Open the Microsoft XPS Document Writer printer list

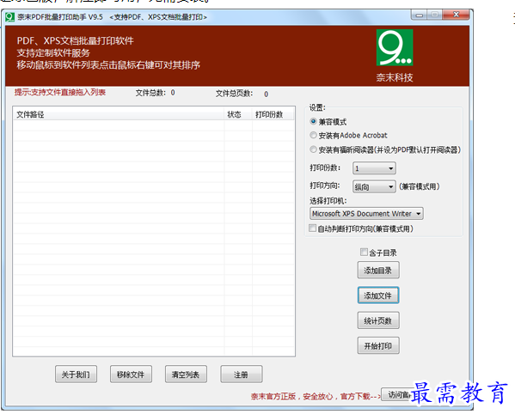tap(366, 214)
